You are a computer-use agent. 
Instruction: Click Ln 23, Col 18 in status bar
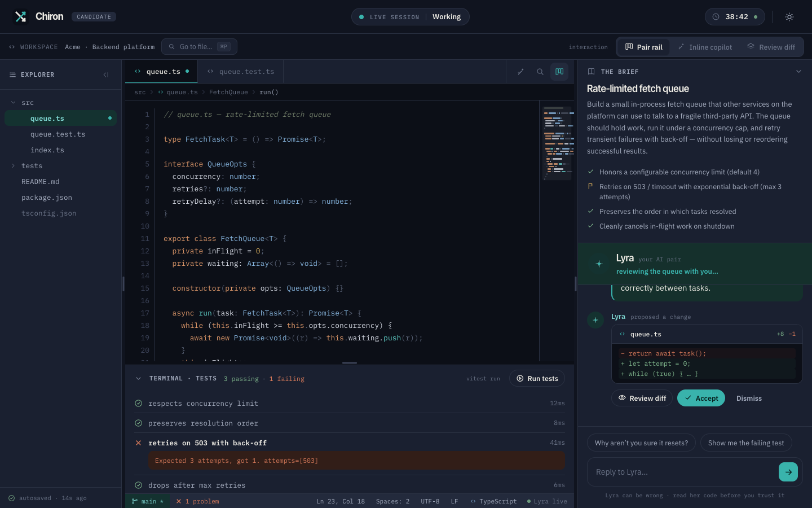tap(341, 501)
